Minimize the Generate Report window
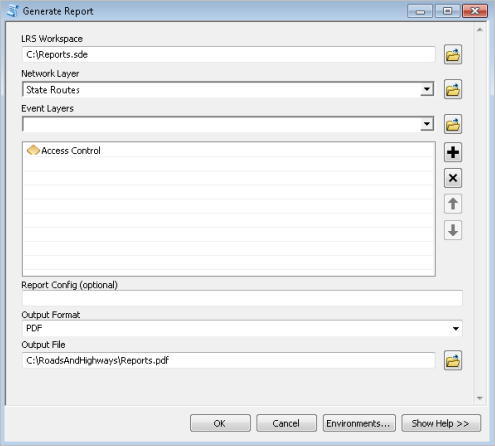The image size is (495, 446). coord(420,11)
